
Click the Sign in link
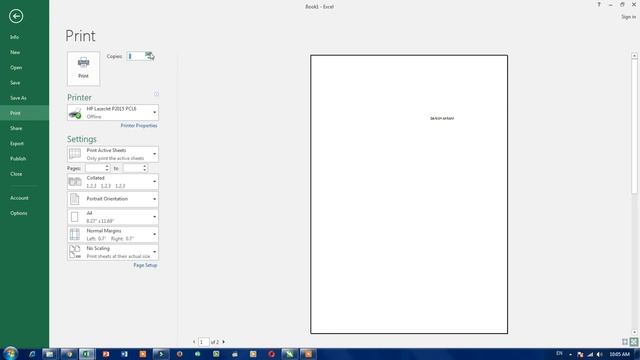point(629,17)
